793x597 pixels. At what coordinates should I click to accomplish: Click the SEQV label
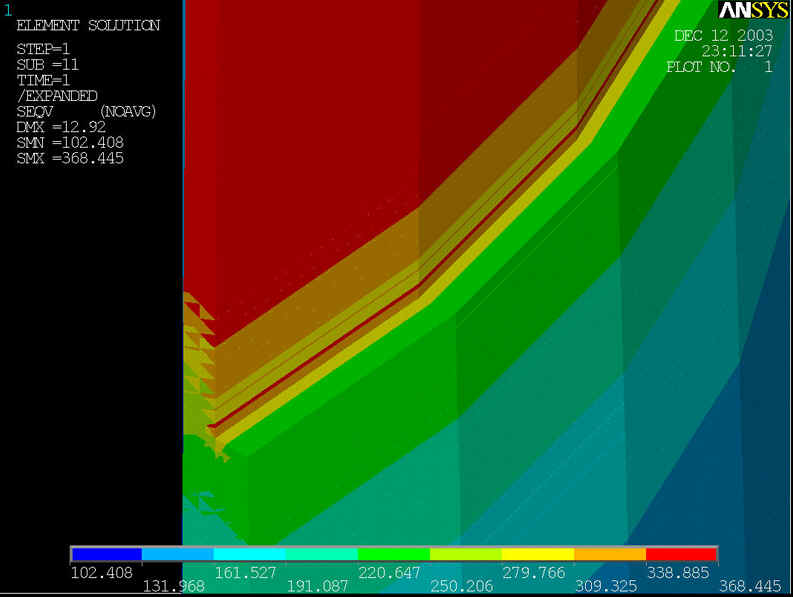coord(34,112)
